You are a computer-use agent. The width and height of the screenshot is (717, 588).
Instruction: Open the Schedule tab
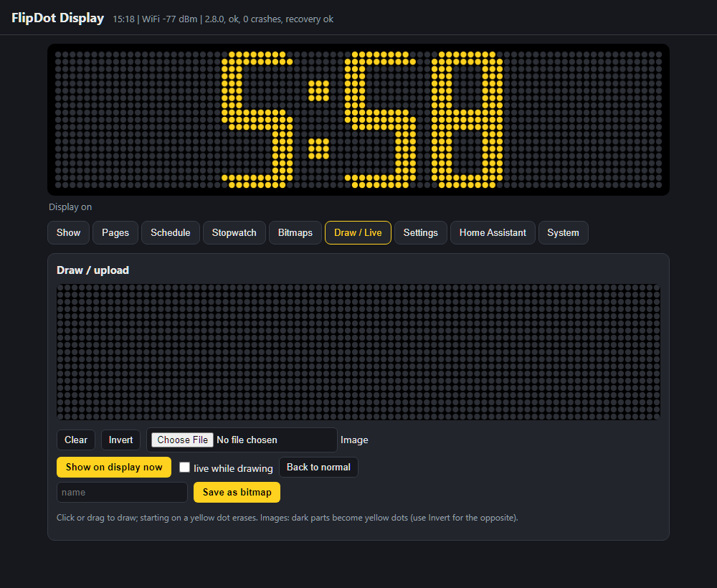click(171, 233)
